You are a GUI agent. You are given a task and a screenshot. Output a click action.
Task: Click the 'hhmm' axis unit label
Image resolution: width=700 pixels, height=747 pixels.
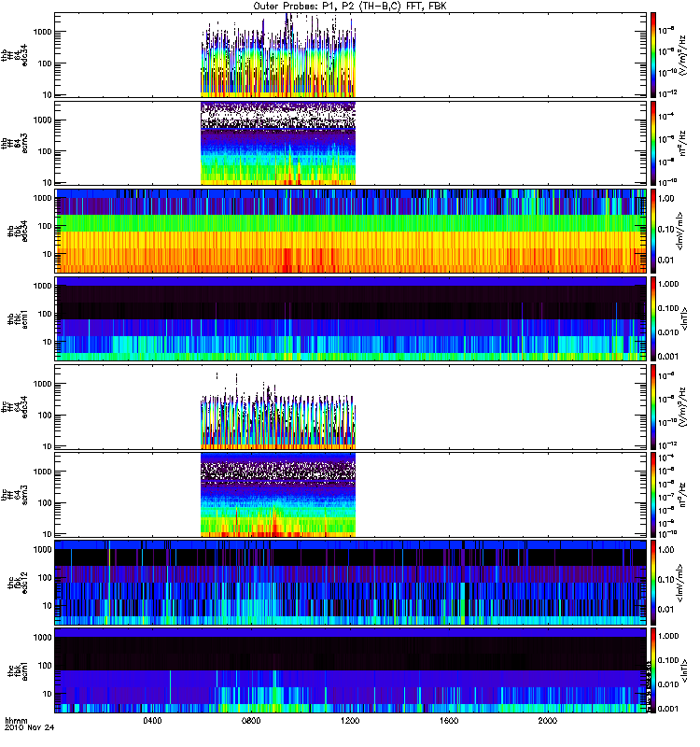coord(16,721)
